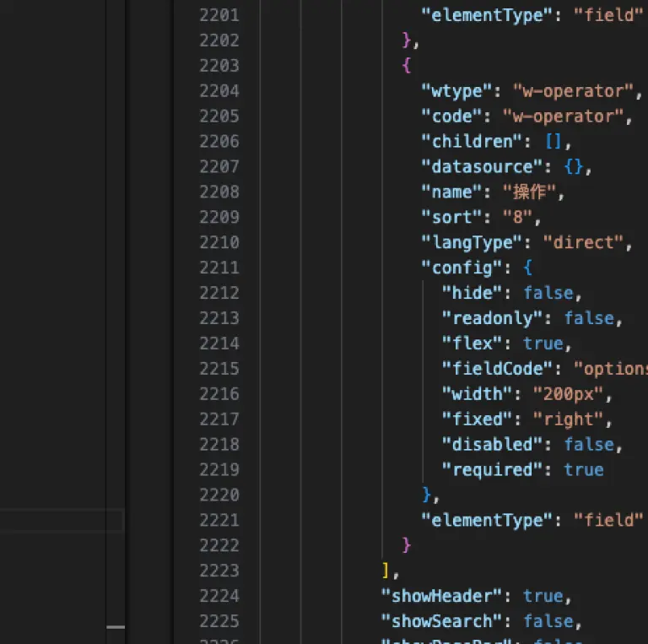Click the sort value "8"
648x644 pixels.
(517, 218)
